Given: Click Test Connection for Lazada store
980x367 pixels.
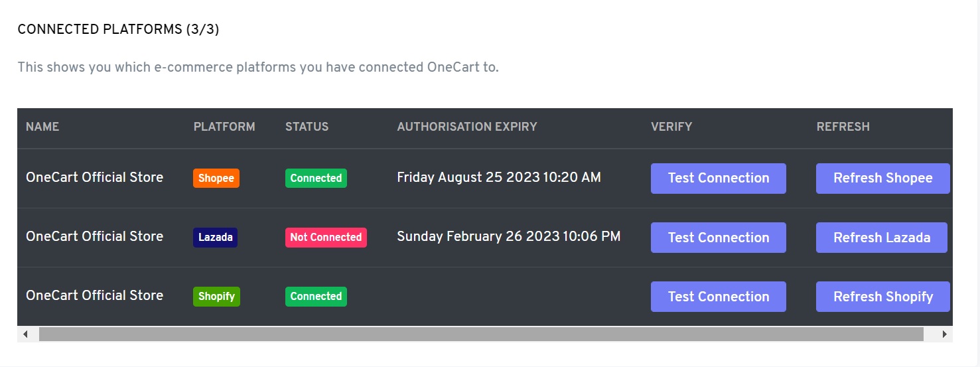Looking at the screenshot, I should point(718,238).
